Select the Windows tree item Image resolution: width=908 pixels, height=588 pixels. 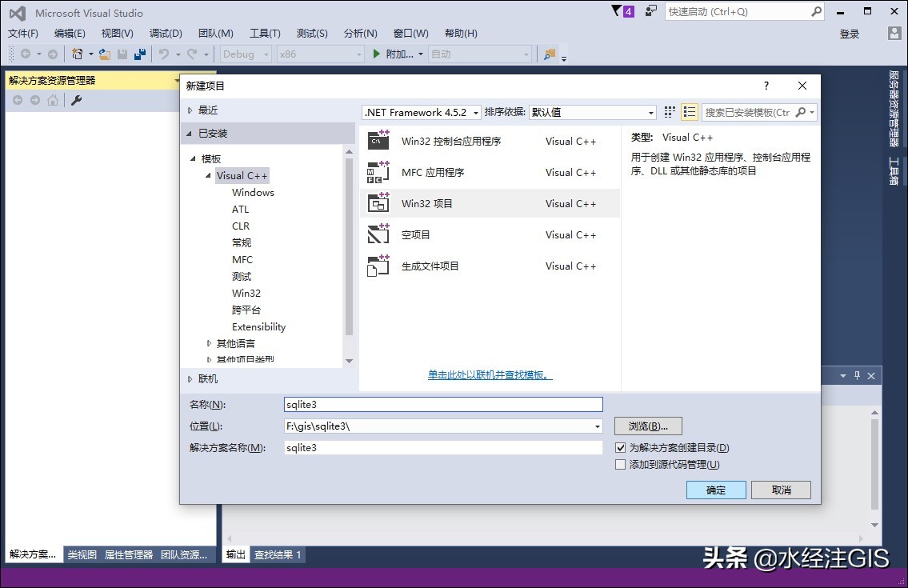253,192
